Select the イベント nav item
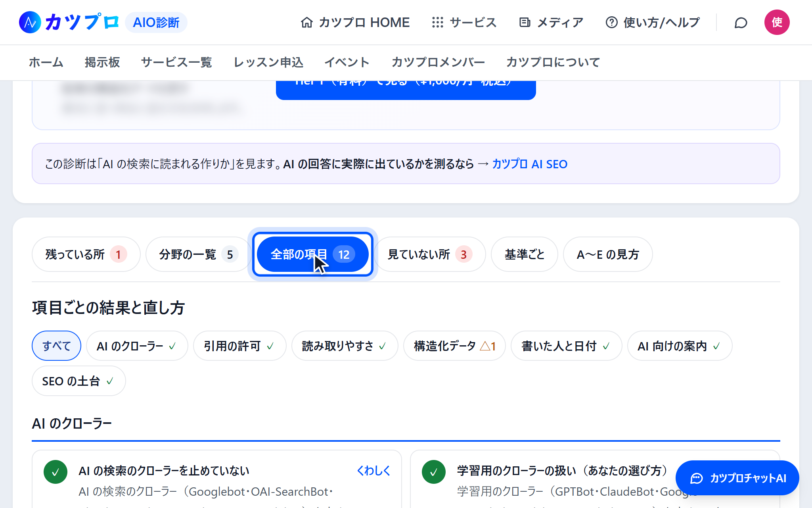Image resolution: width=812 pixels, height=508 pixels. click(x=347, y=62)
